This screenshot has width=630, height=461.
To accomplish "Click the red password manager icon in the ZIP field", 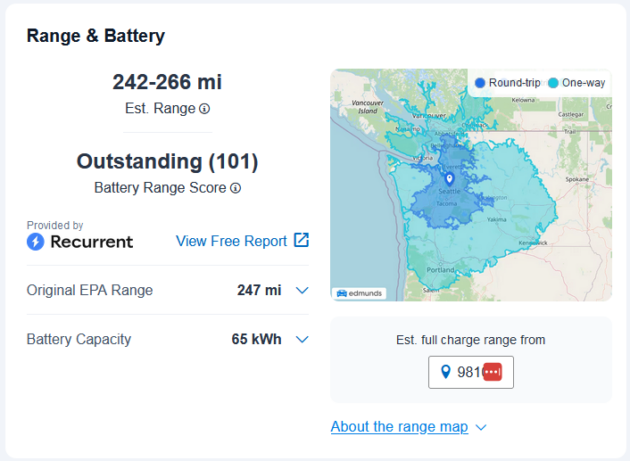I will [492, 372].
